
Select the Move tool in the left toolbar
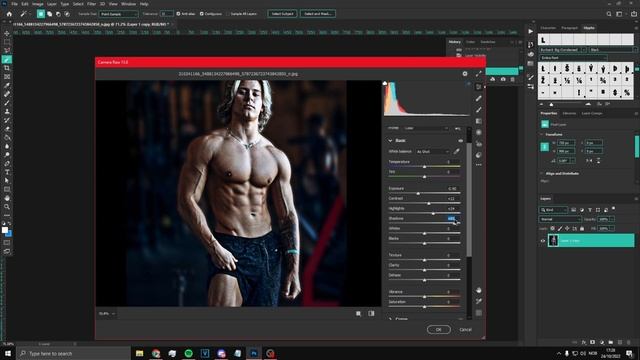tap(7, 33)
